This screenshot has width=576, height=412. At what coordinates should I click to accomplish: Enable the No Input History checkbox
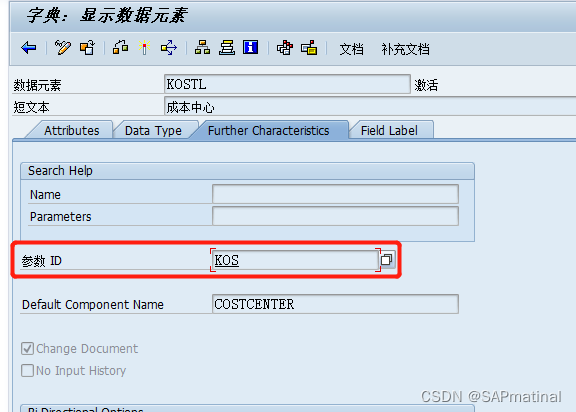(28, 371)
